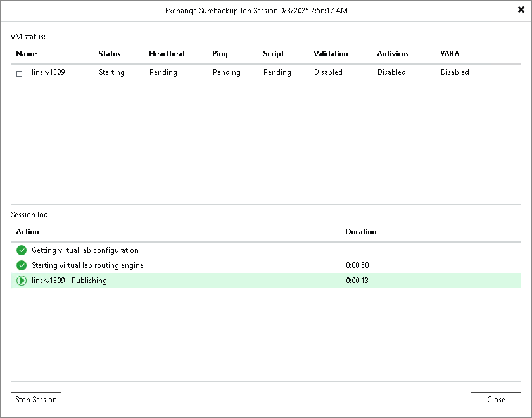The image size is (532, 418).
Task: Click the YARA column header
Action: click(x=450, y=54)
